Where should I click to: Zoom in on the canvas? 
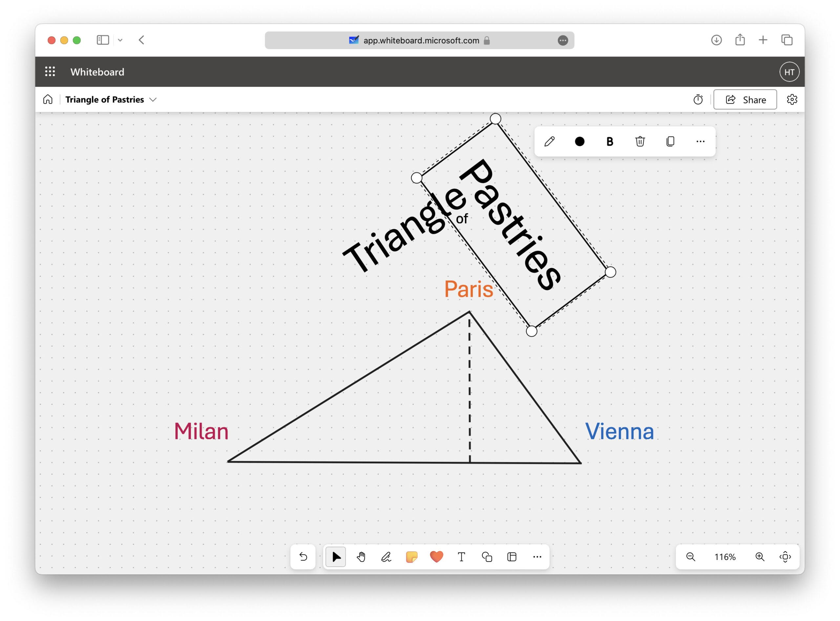(760, 556)
